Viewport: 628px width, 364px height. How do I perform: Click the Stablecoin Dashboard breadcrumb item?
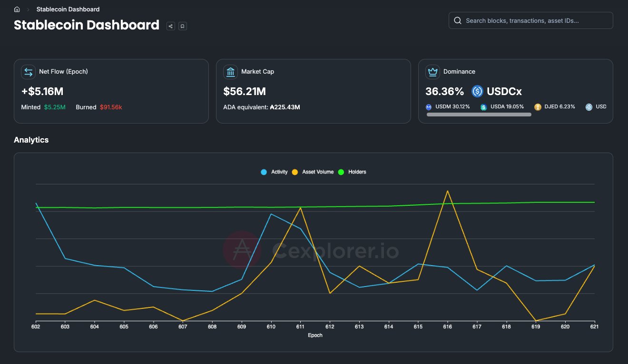click(x=68, y=10)
